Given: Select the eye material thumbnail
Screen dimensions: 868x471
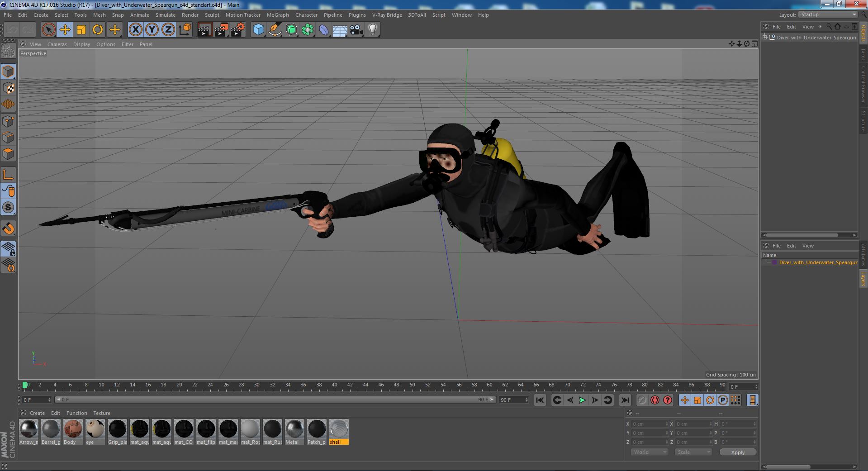Looking at the screenshot, I should pyautogui.click(x=95, y=432).
